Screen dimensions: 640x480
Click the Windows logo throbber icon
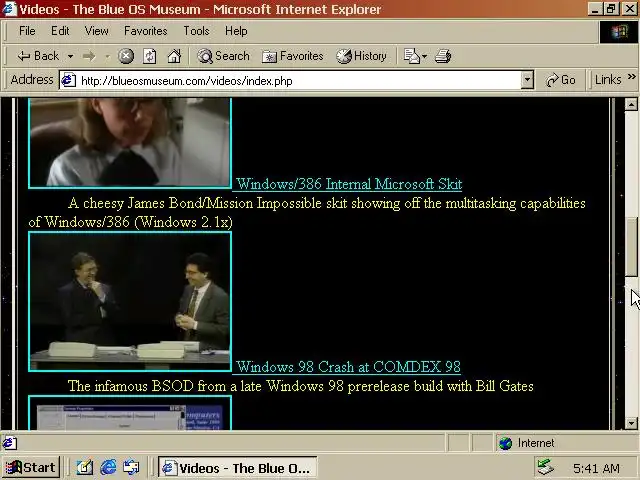[619, 32]
